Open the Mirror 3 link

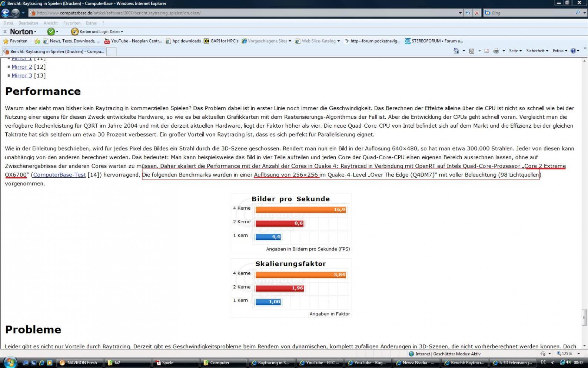(22, 75)
